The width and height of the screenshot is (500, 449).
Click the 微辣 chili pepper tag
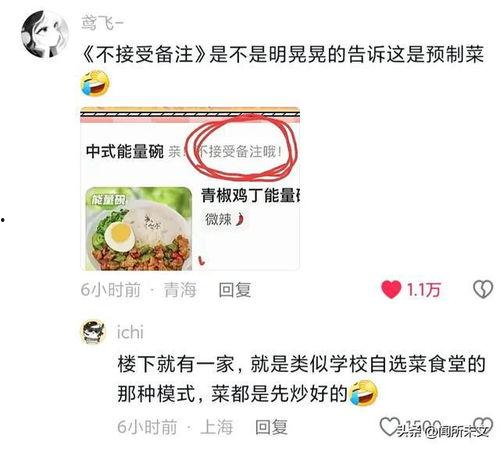(x=225, y=219)
